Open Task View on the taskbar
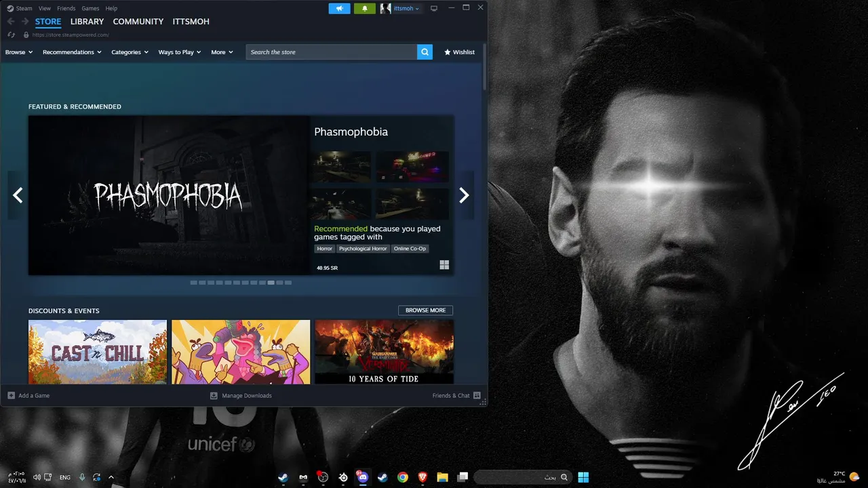Screen dimensions: 868x488 (x=462, y=477)
